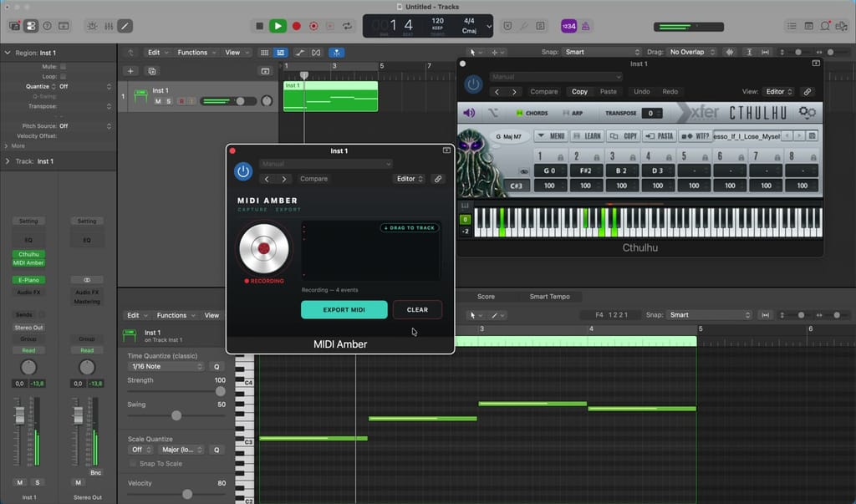Switch to the Smart Tempo tab
856x504 pixels.
tap(549, 297)
